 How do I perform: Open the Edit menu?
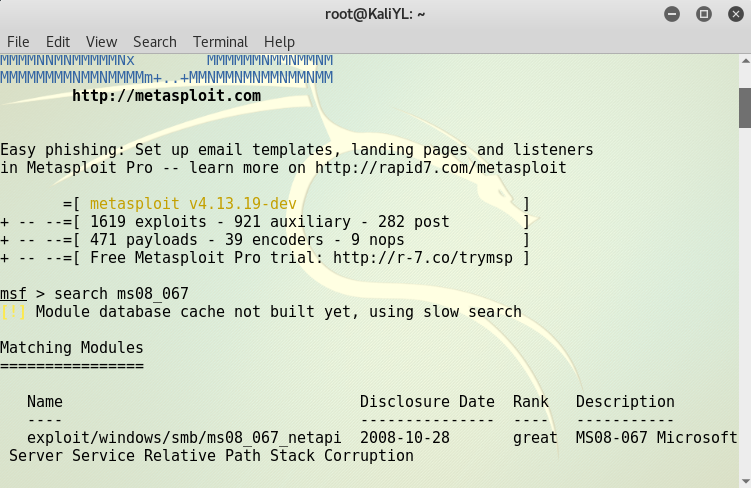coord(58,42)
